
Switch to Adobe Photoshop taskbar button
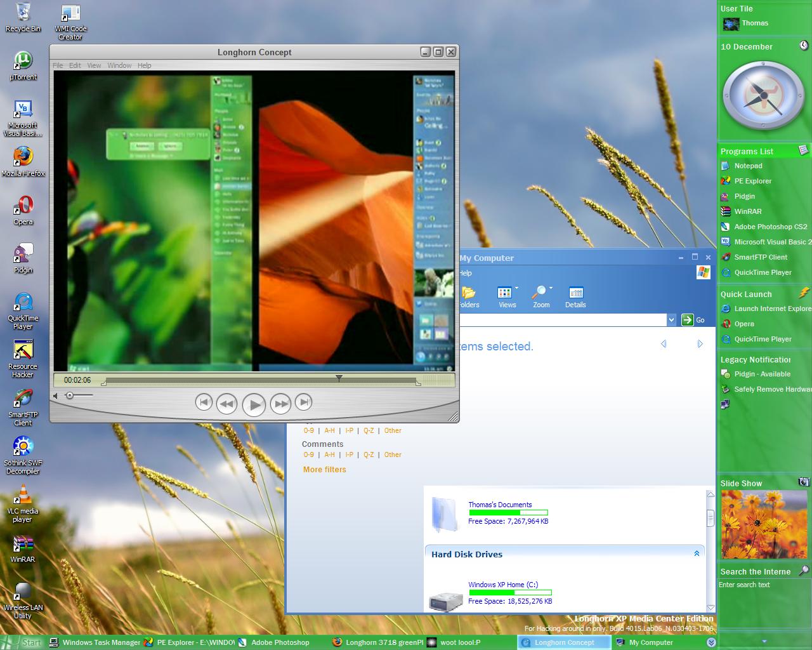tap(280, 642)
